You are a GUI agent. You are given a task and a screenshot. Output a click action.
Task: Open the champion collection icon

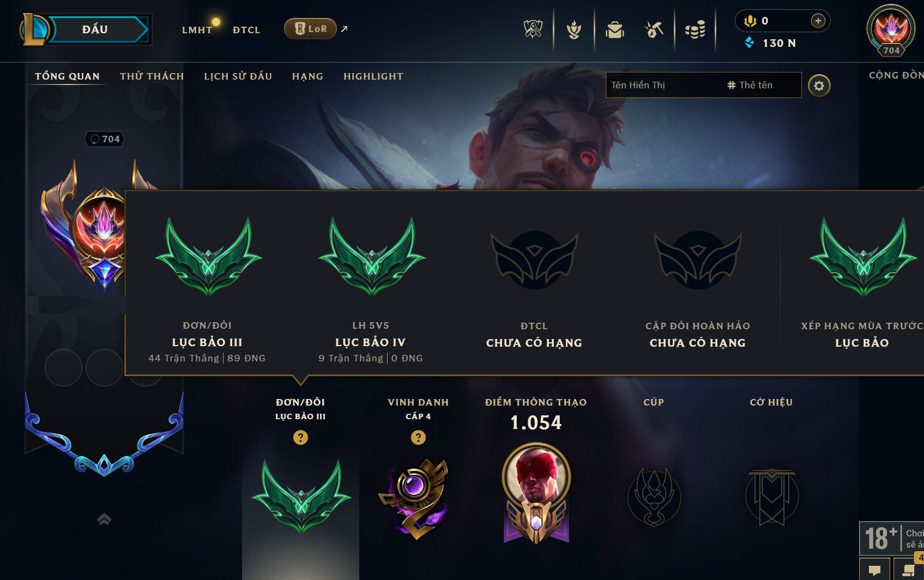573,30
